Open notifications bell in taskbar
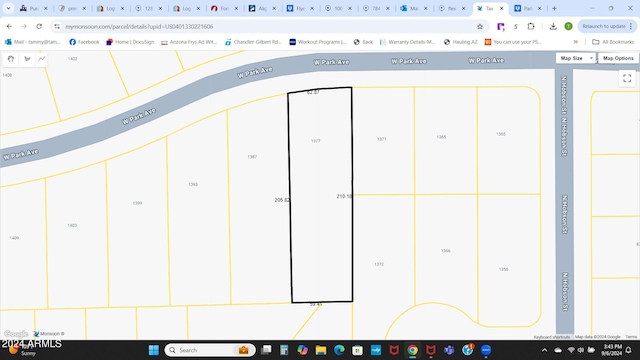This screenshot has width=640, height=360. 629,350
